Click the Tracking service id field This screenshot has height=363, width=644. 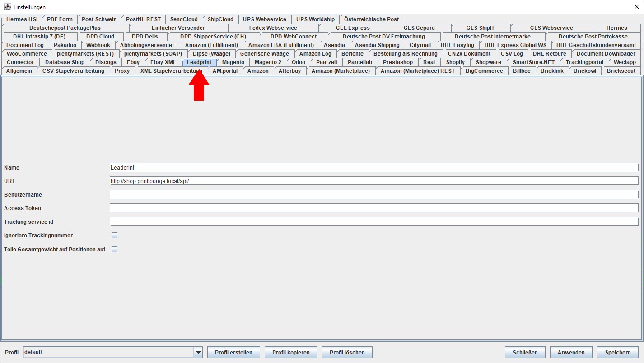pyautogui.click(x=374, y=222)
